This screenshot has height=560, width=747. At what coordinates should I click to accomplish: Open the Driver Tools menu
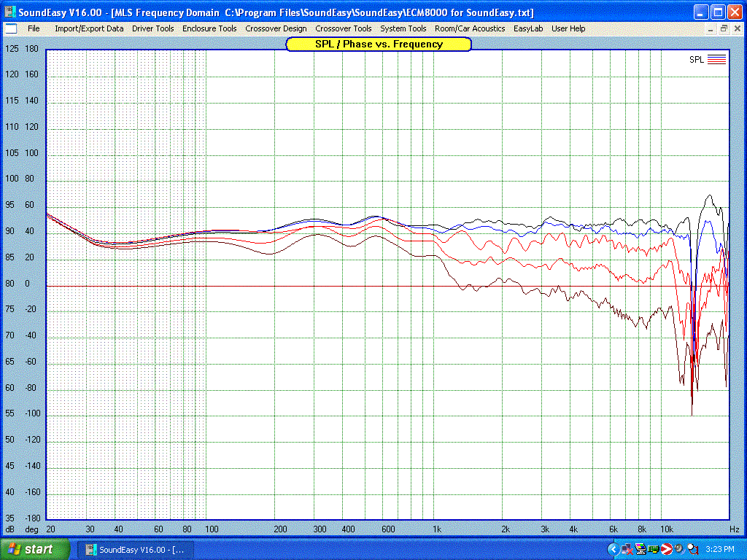(x=153, y=28)
